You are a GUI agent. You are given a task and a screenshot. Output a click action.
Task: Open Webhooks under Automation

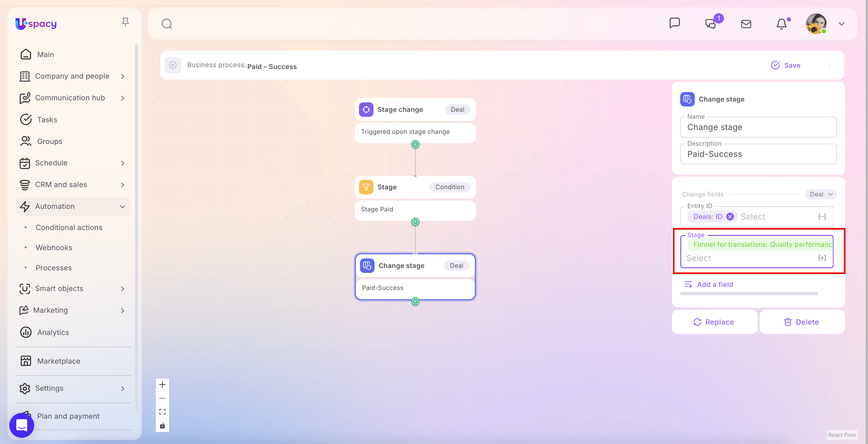point(54,247)
